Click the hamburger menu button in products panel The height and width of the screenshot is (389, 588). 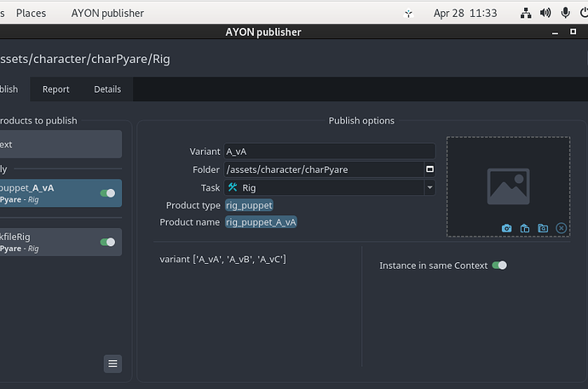(x=112, y=363)
